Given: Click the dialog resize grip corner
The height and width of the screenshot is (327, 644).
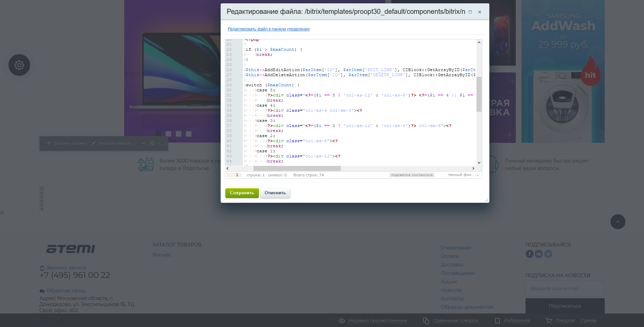Looking at the screenshot, I should (x=487, y=200).
